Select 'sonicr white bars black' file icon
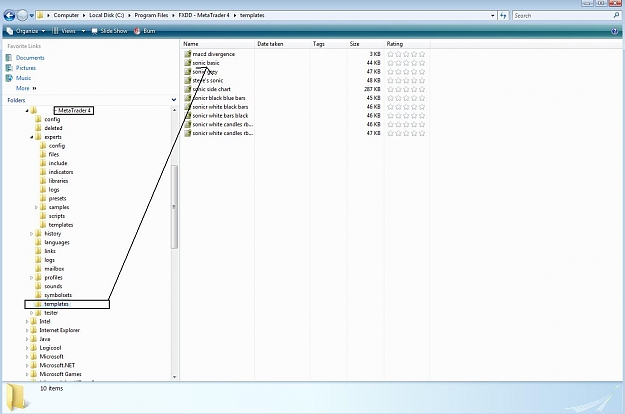The height and width of the screenshot is (414, 625). click(x=187, y=116)
